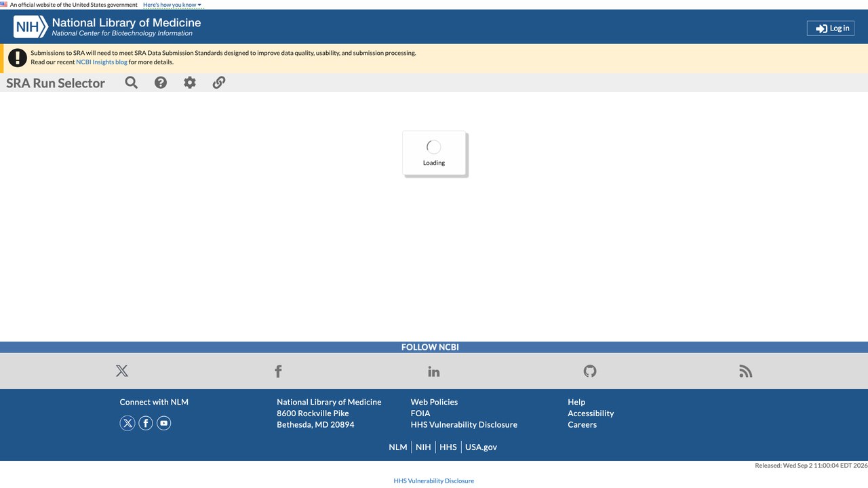Click the NLM Facebook circle icon
Screen dimensions: 868x488
[x=146, y=423]
